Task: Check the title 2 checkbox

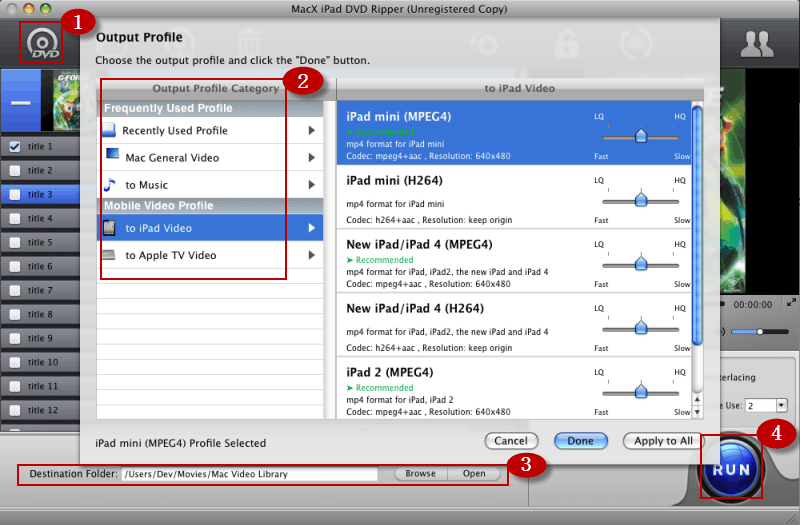Action: (x=15, y=170)
